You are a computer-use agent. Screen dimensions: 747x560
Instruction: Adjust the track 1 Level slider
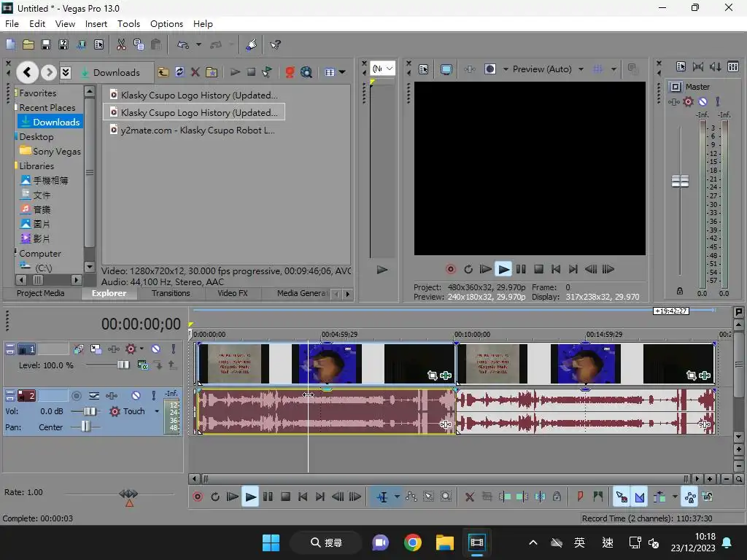pyautogui.click(x=123, y=365)
